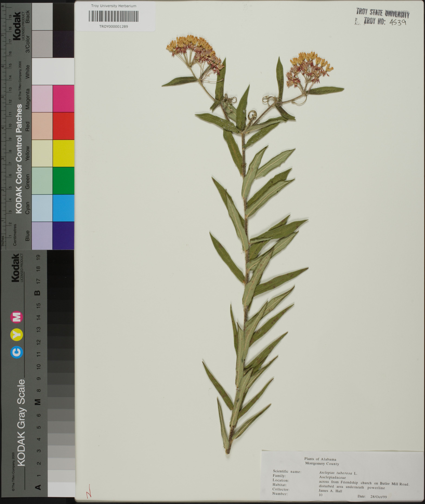
Task: Click the 'Plants of Alabama' label heading
Action: (320, 459)
